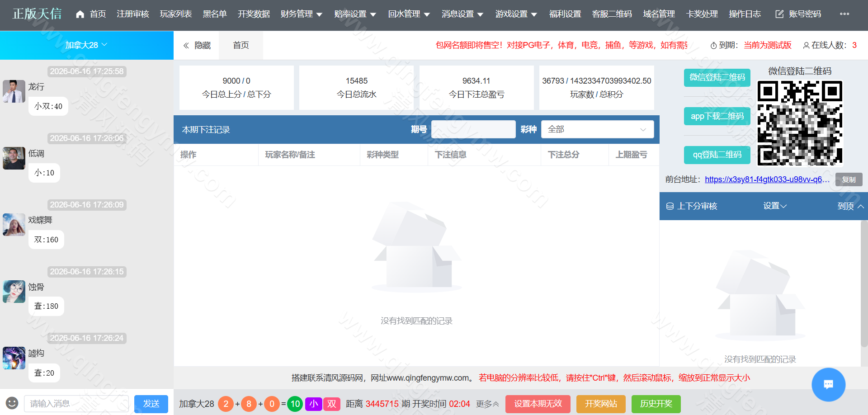Click 低调's avatar
The image size is (868, 415).
coord(14,158)
